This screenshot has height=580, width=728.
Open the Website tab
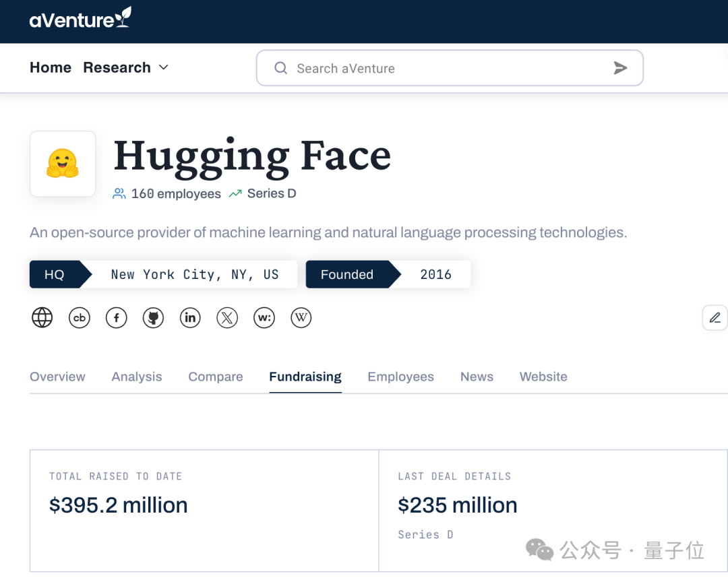click(543, 377)
